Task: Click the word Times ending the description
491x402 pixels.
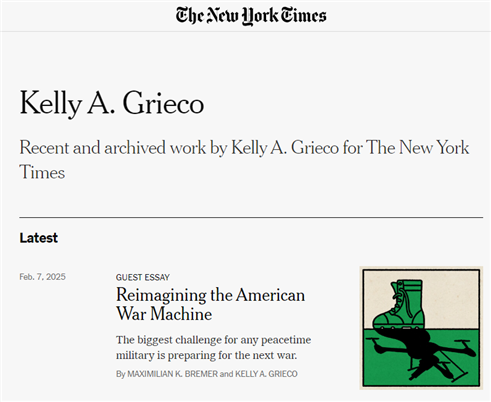Action: 42,173
